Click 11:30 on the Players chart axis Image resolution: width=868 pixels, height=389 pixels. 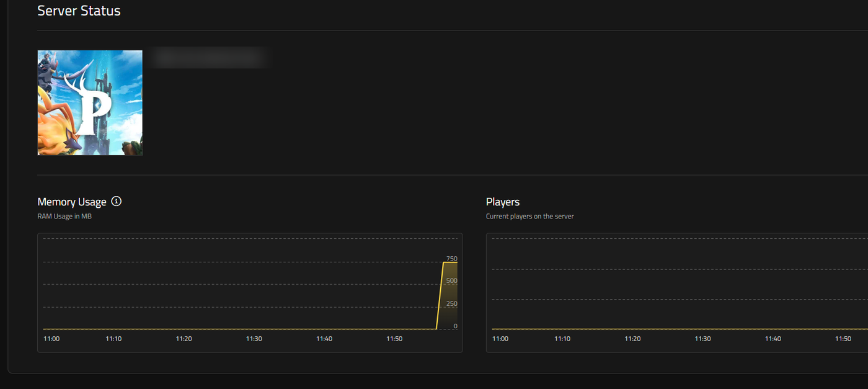tap(702, 339)
